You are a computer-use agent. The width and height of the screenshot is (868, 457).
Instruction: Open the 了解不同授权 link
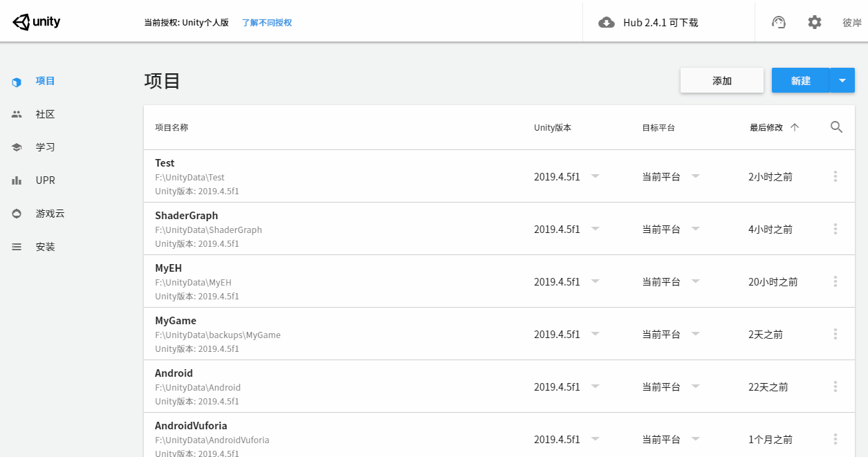(x=267, y=22)
